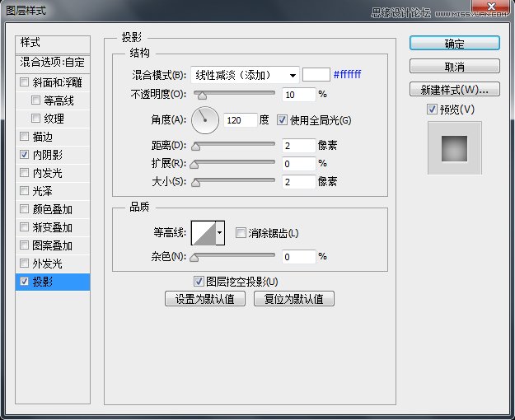This screenshot has height=420, width=515.
Task: Select 渐变叠加 in the styles list
Action: point(52,227)
